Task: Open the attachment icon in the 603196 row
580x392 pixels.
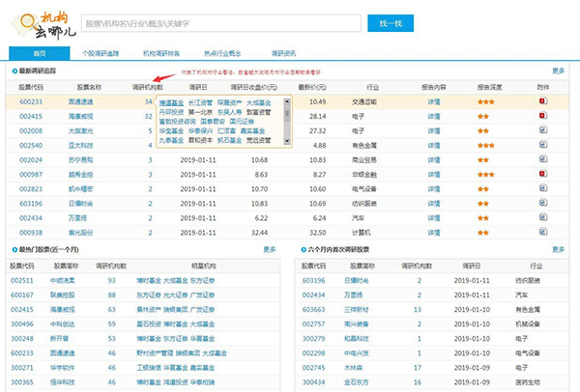Action: click(542, 204)
